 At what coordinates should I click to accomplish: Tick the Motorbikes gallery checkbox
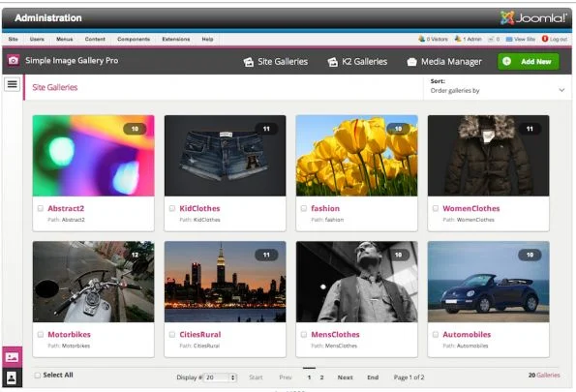[41, 334]
